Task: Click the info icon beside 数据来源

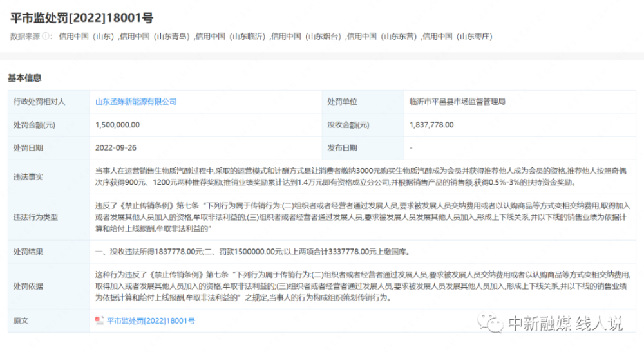Action: [46, 36]
